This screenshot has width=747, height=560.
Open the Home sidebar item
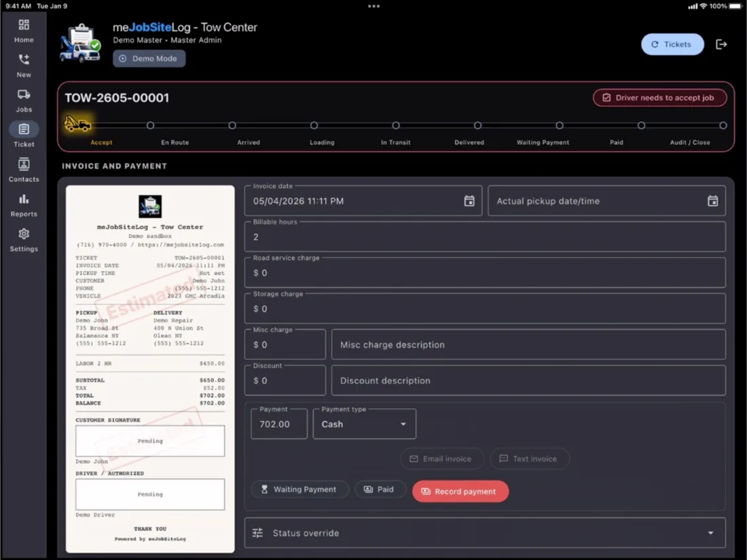(x=24, y=31)
